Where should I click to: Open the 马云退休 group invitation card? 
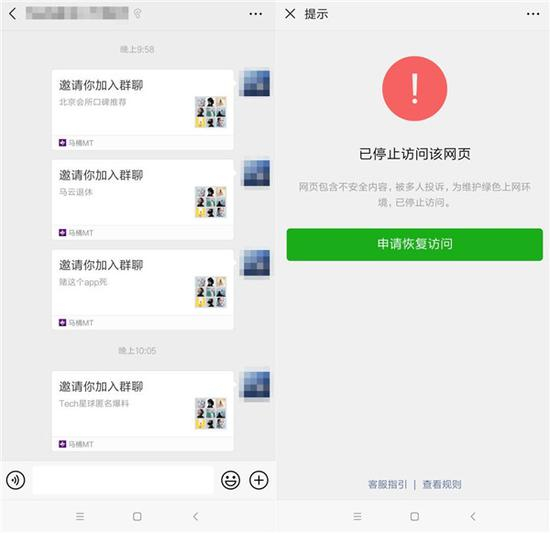click(x=142, y=200)
